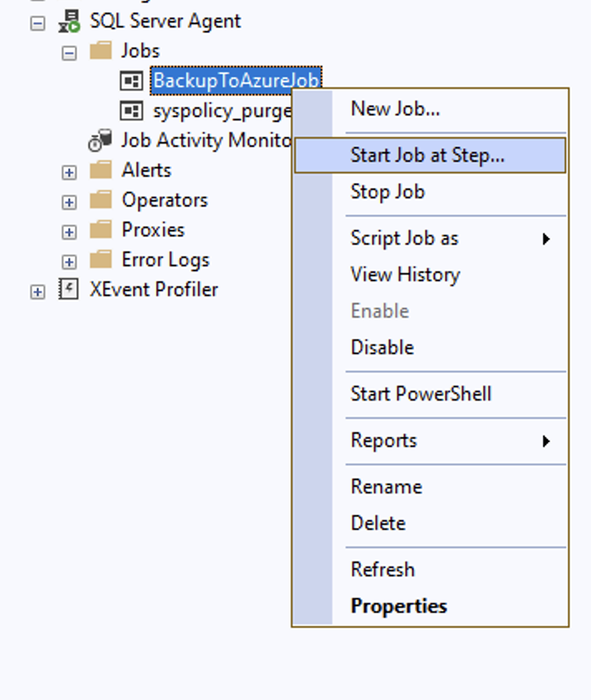Click the Alerts folder icon

point(100,170)
